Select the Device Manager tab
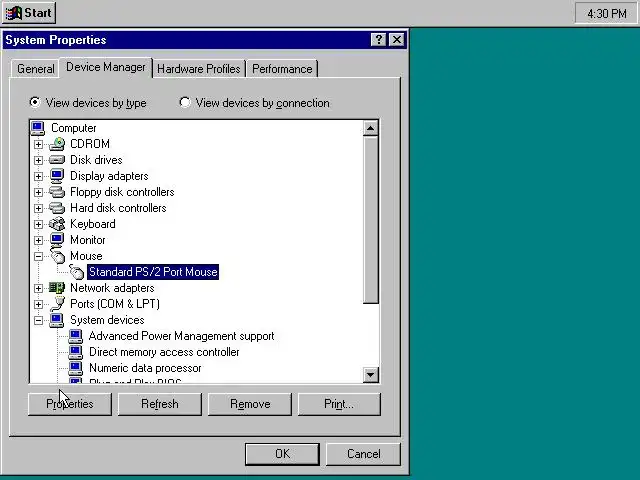Screen dimensions: 640x480 106,67
